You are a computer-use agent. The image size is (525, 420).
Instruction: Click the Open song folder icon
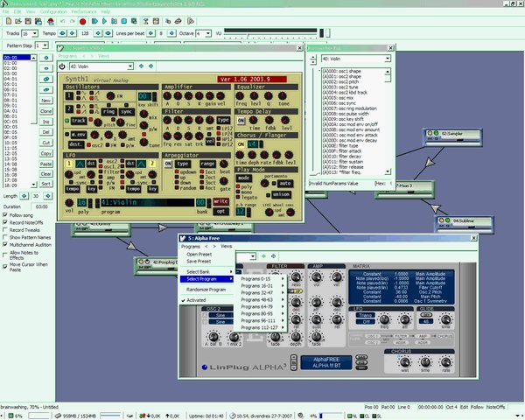[x=18, y=21]
